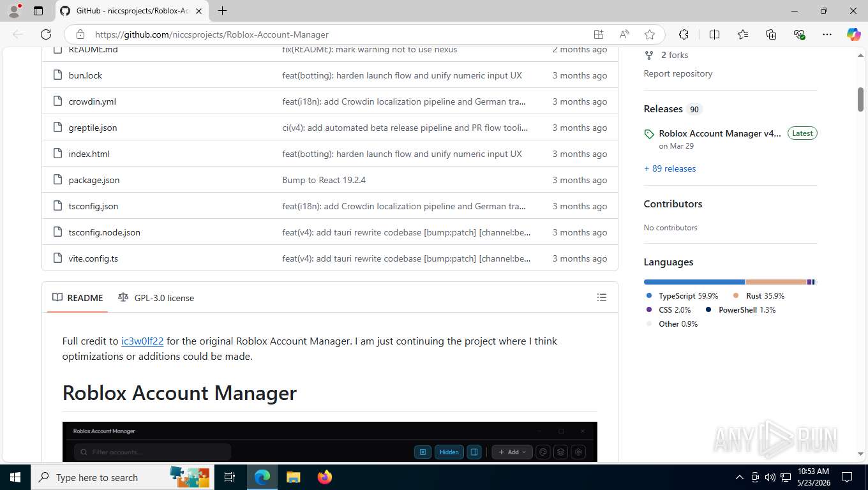The width and height of the screenshot is (868, 490).
Task: Open browser Extensions icon
Action: tap(684, 34)
